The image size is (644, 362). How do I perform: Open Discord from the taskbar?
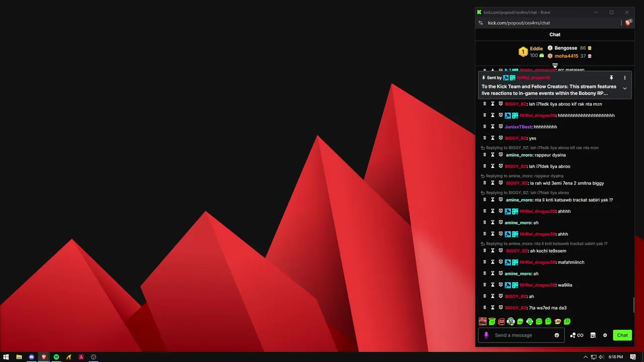pos(31,357)
